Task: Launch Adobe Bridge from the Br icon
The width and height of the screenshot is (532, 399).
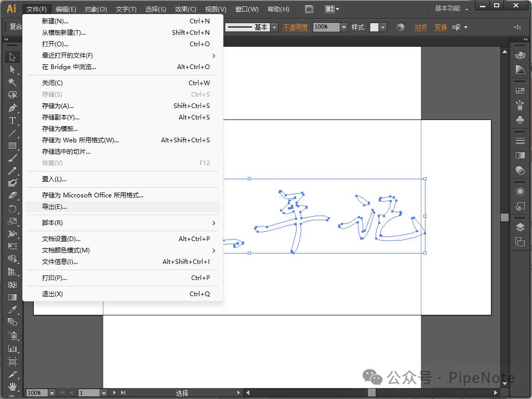Action: 309,9
